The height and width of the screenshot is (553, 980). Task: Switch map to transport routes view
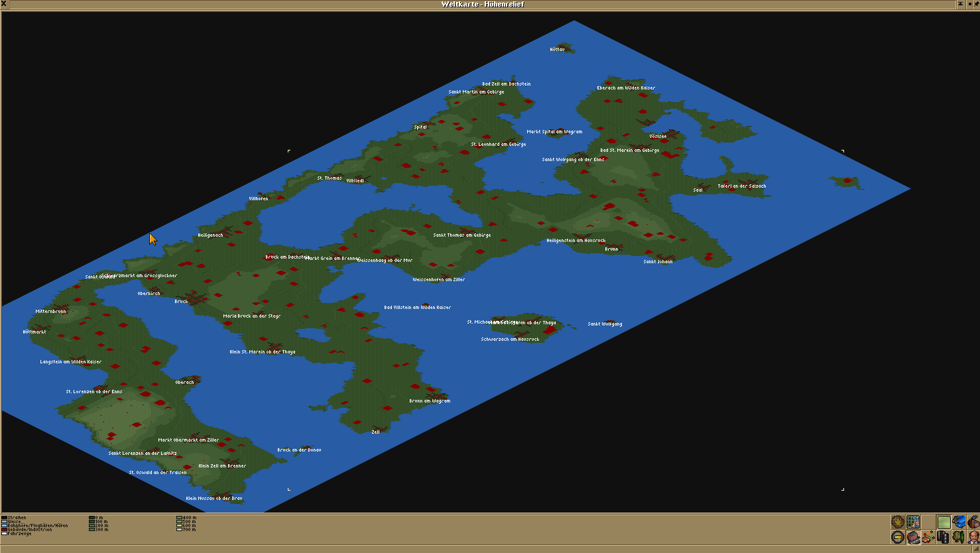click(x=944, y=537)
